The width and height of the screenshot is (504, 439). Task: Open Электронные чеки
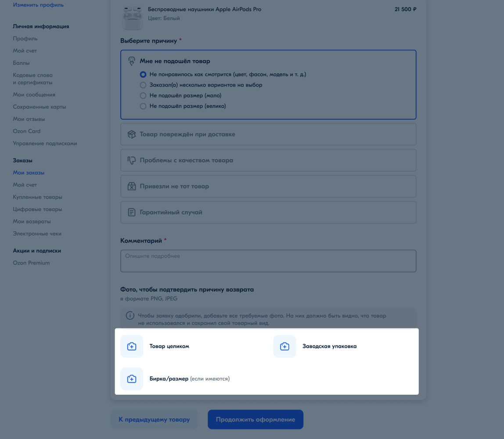[37, 234]
